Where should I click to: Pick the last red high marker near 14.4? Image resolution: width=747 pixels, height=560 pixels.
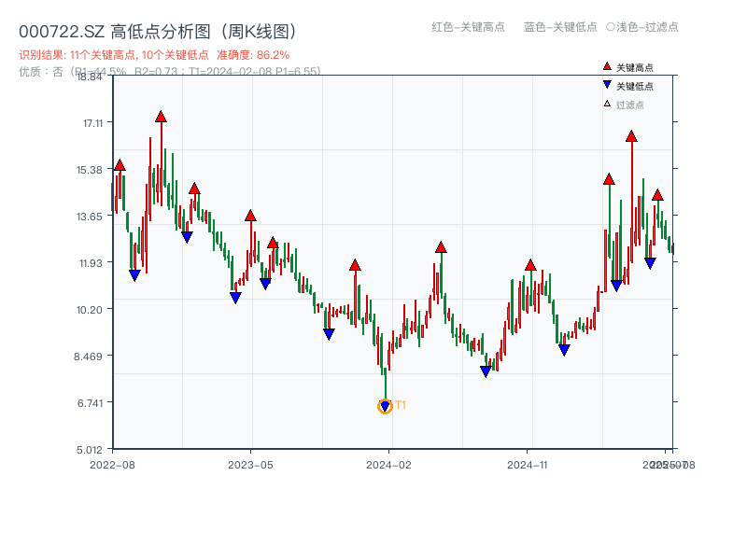click(x=658, y=195)
